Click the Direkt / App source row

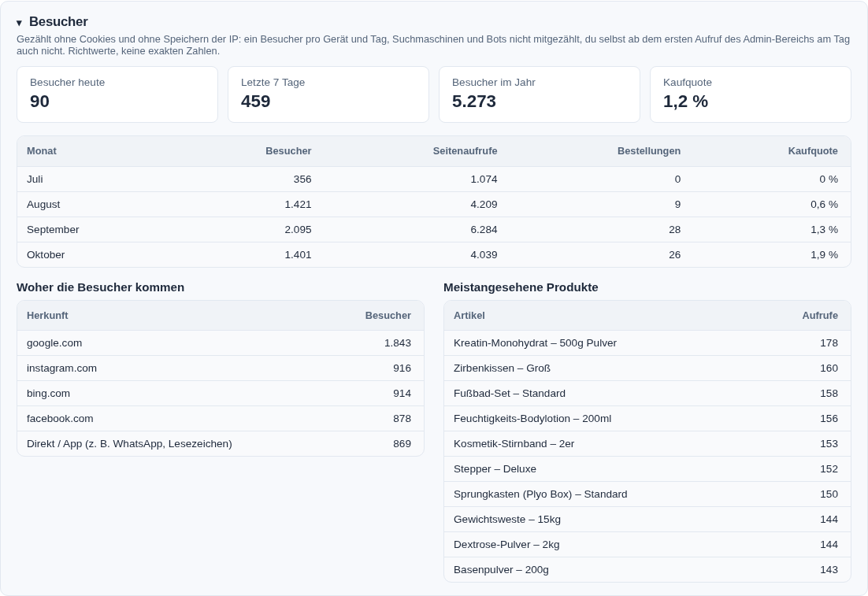tap(221, 444)
